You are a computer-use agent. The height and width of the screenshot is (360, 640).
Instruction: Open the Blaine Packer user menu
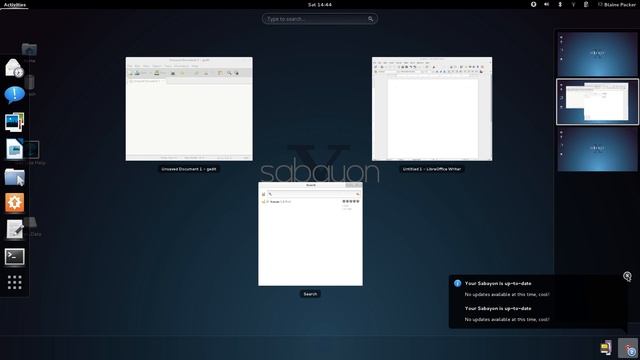click(617, 4)
